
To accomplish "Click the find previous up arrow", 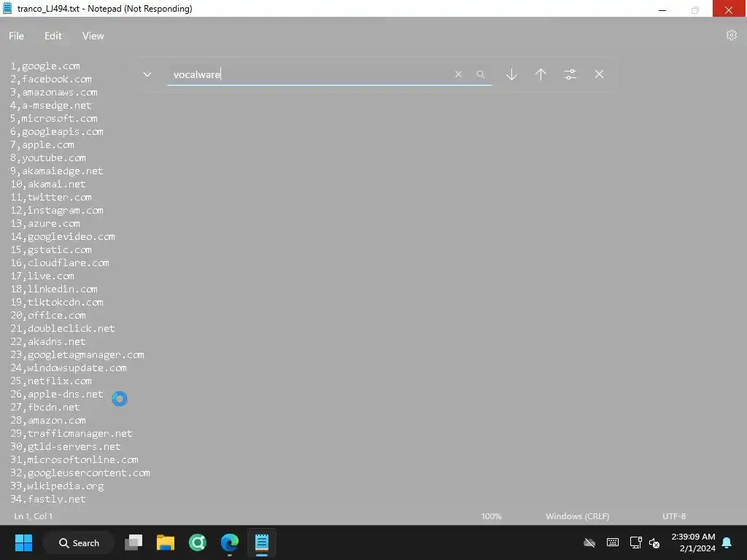I will coord(541,74).
